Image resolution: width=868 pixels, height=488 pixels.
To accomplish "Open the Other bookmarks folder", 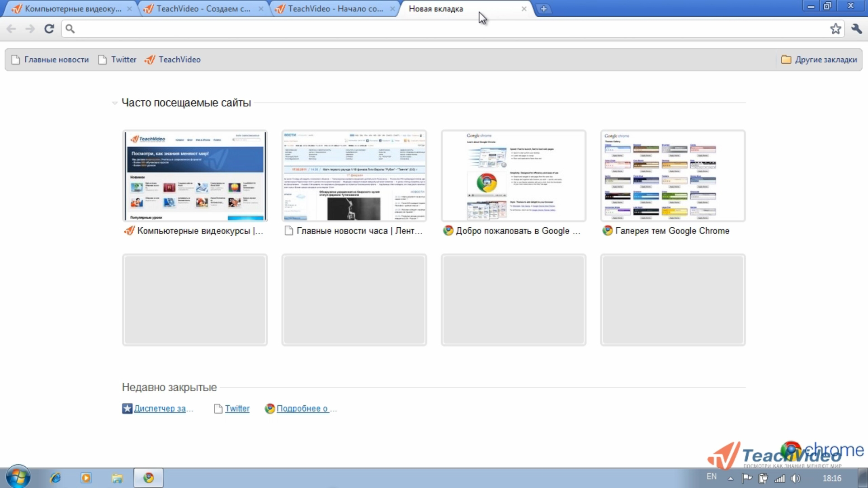I will point(819,60).
